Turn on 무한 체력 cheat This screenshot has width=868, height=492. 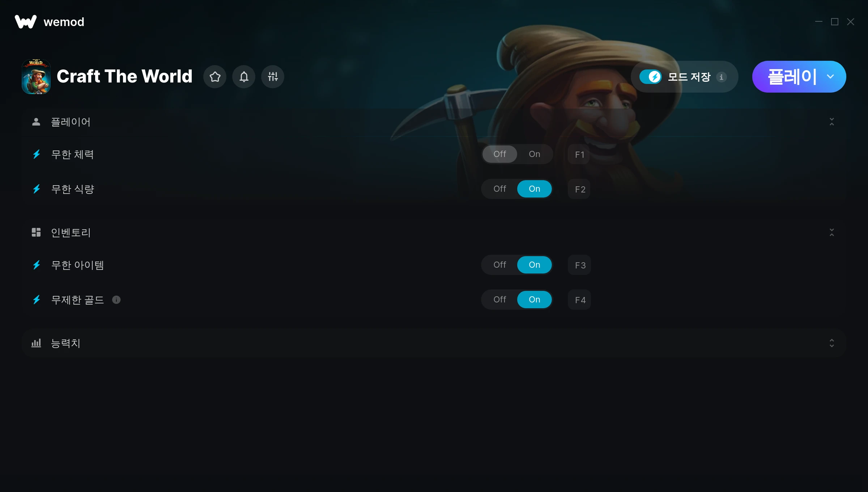pyautogui.click(x=534, y=154)
